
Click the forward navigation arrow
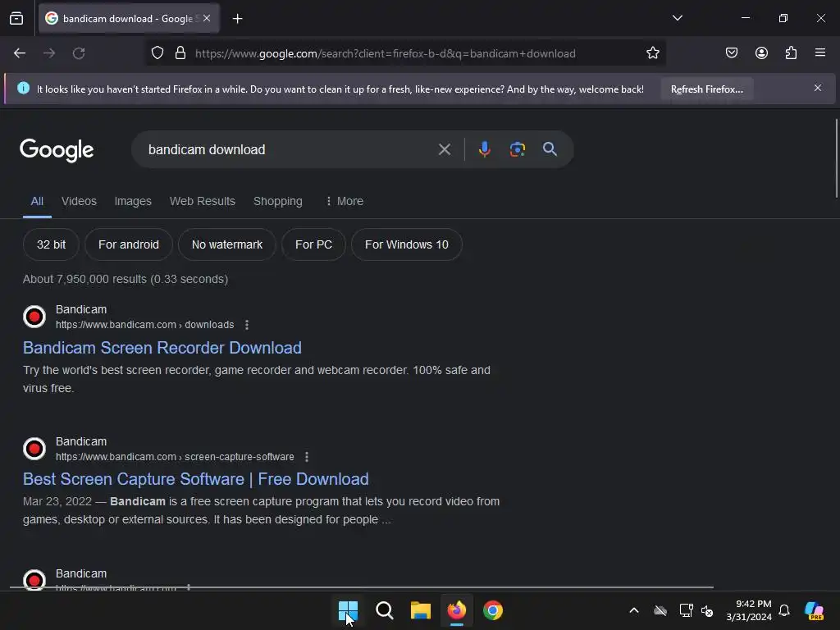coord(49,53)
